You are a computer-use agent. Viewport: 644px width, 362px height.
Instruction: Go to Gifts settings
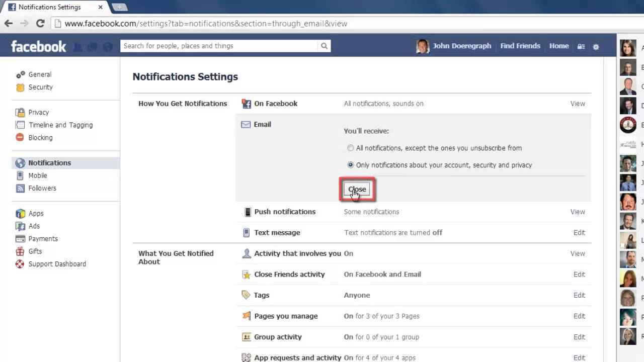click(35, 251)
